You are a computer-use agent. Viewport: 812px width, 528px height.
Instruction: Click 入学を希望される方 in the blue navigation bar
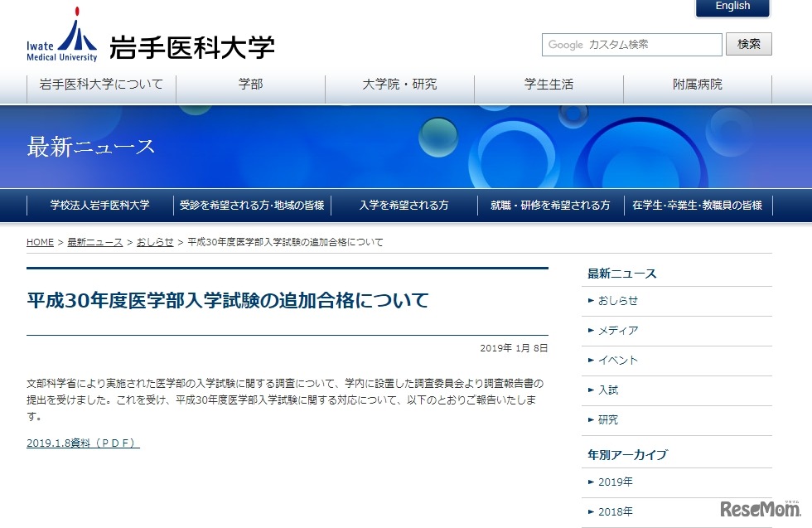coord(405,205)
